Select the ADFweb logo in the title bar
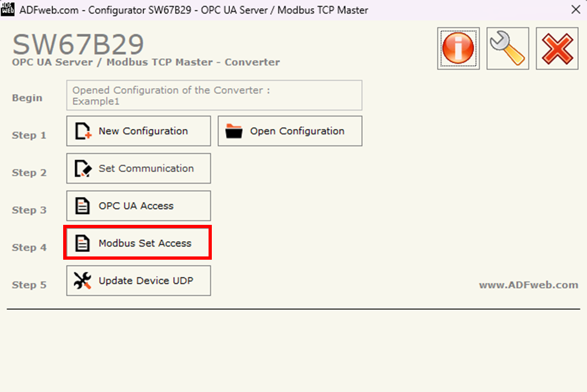587x392 pixels. click(8, 9)
